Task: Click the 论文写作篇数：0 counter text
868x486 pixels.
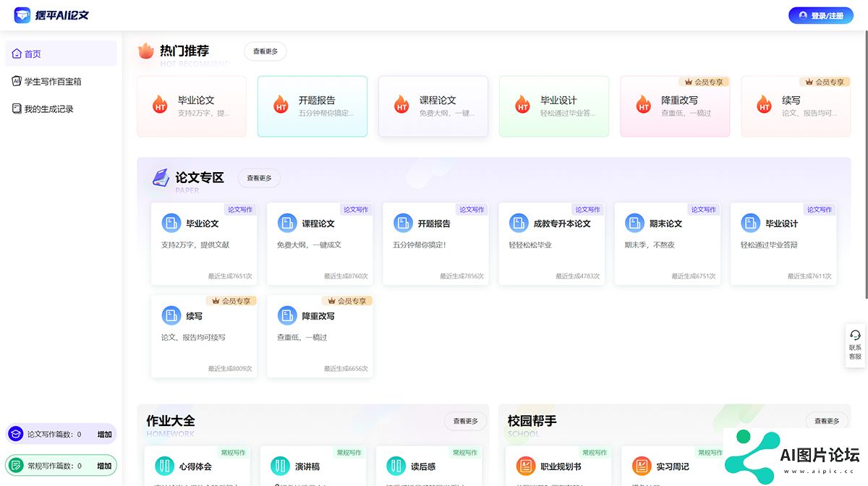Action: (54, 435)
